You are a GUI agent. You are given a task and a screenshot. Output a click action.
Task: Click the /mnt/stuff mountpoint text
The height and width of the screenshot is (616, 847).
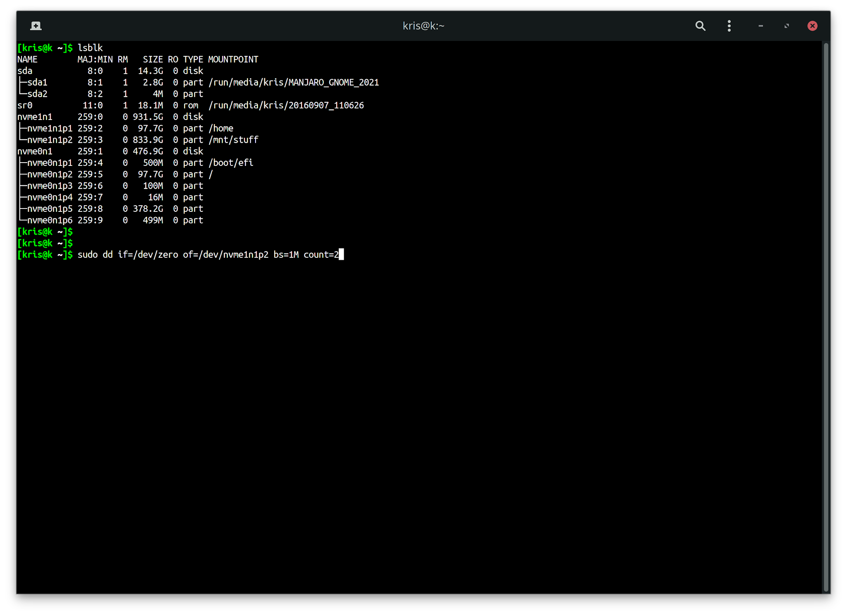[x=233, y=140]
